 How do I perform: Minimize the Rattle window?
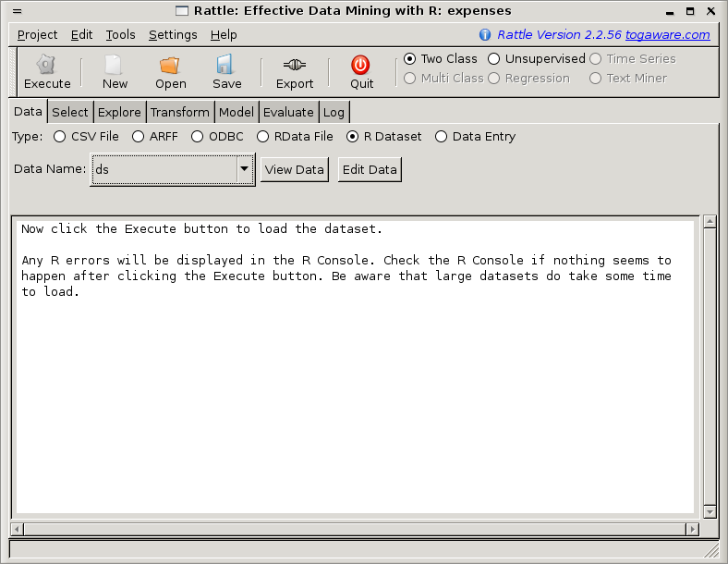click(x=670, y=12)
